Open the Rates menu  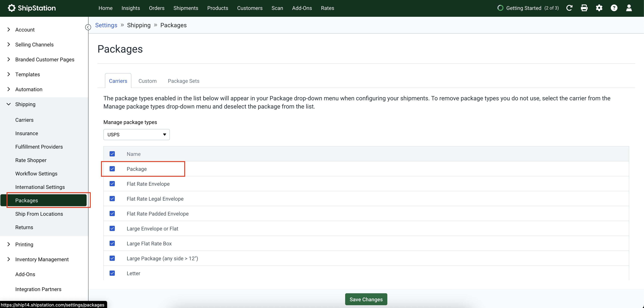pyautogui.click(x=327, y=8)
